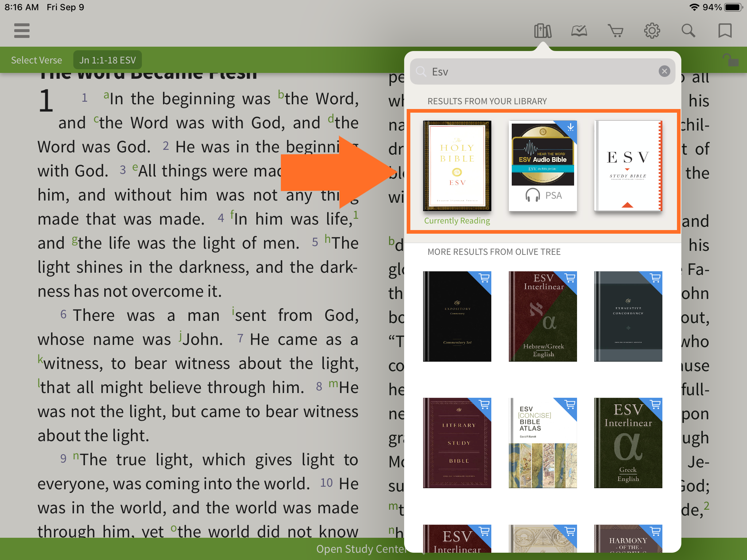747x560 pixels.
Task: Select the Exhaustive Concordance cover
Action: tap(628, 316)
